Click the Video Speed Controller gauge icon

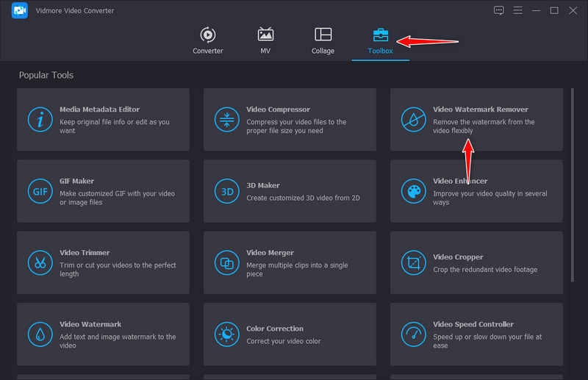pyautogui.click(x=413, y=334)
